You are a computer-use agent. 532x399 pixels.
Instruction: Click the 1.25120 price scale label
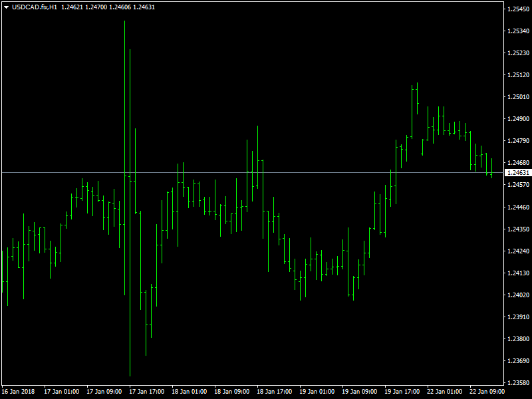click(518, 75)
